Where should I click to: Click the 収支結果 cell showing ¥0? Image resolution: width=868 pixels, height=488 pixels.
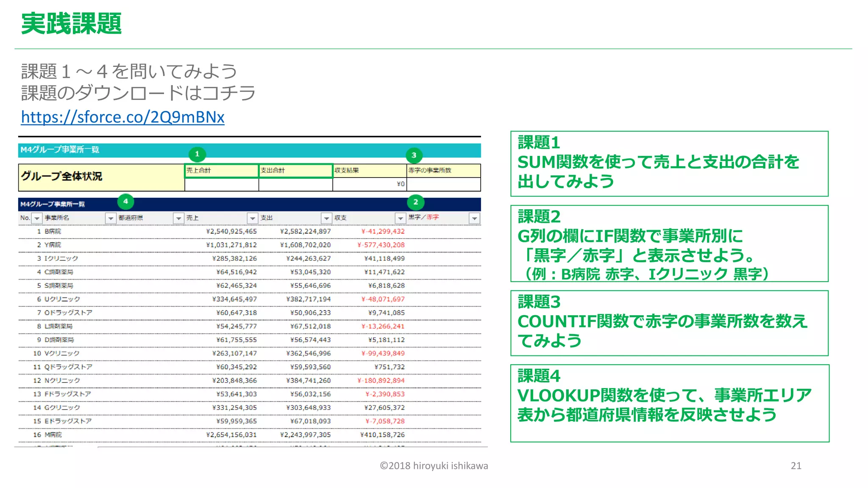[370, 184]
